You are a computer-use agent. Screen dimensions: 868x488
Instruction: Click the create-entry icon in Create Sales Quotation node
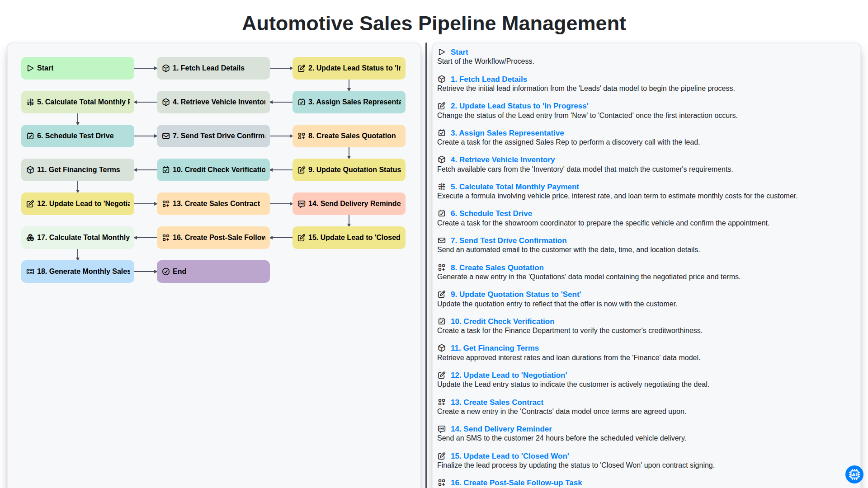302,136
